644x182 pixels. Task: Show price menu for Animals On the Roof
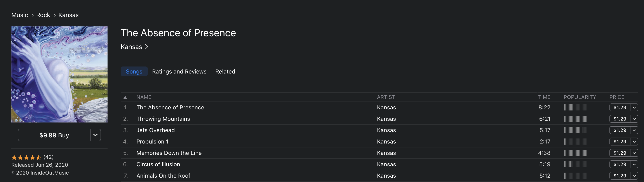(x=634, y=176)
